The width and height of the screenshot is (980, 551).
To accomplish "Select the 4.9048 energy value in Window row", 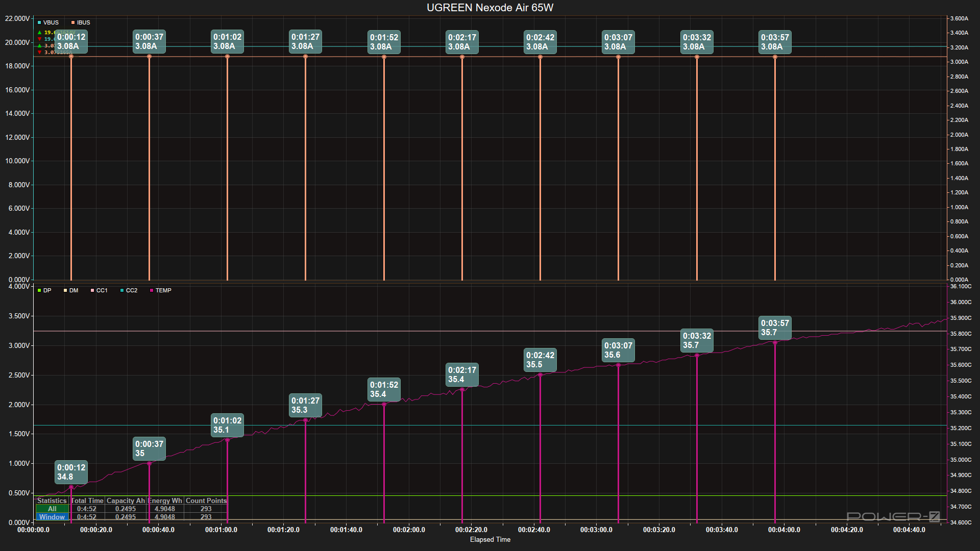I will [165, 517].
